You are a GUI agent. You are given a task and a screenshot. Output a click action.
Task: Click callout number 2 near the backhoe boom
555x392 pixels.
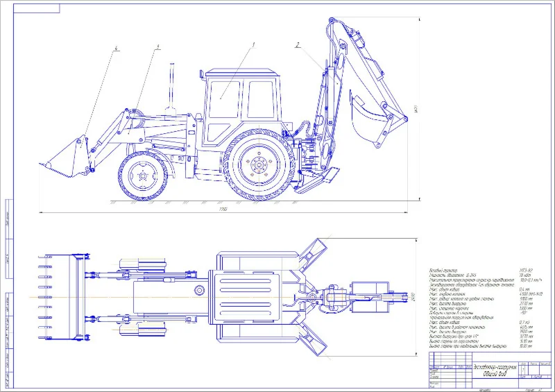[x=298, y=44]
